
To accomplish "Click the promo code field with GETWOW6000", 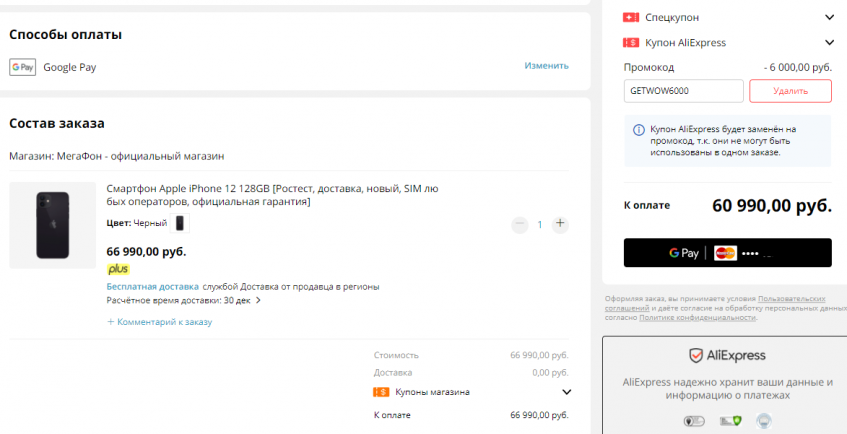I will click(x=684, y=91).
